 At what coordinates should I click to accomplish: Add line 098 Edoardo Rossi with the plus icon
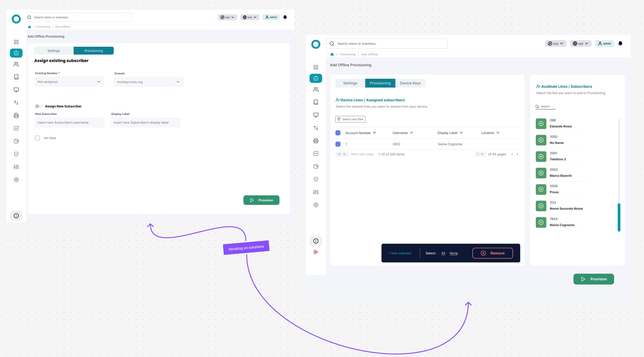[x=541, y=123]
